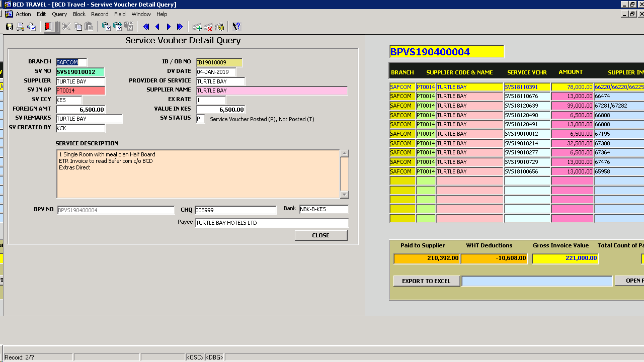
Task: Click the partially visible OPEN F button
Action: coord(629,281)
